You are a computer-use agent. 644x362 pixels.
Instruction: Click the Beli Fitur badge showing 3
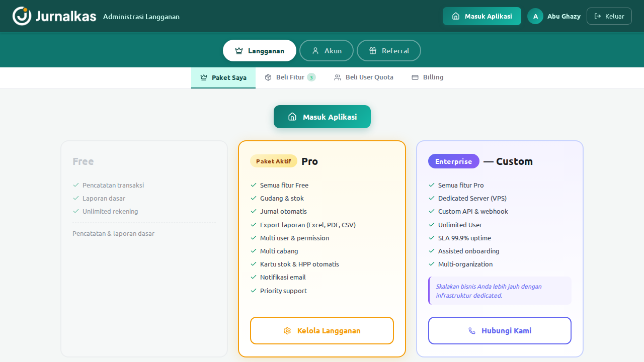tap(311, 77)
